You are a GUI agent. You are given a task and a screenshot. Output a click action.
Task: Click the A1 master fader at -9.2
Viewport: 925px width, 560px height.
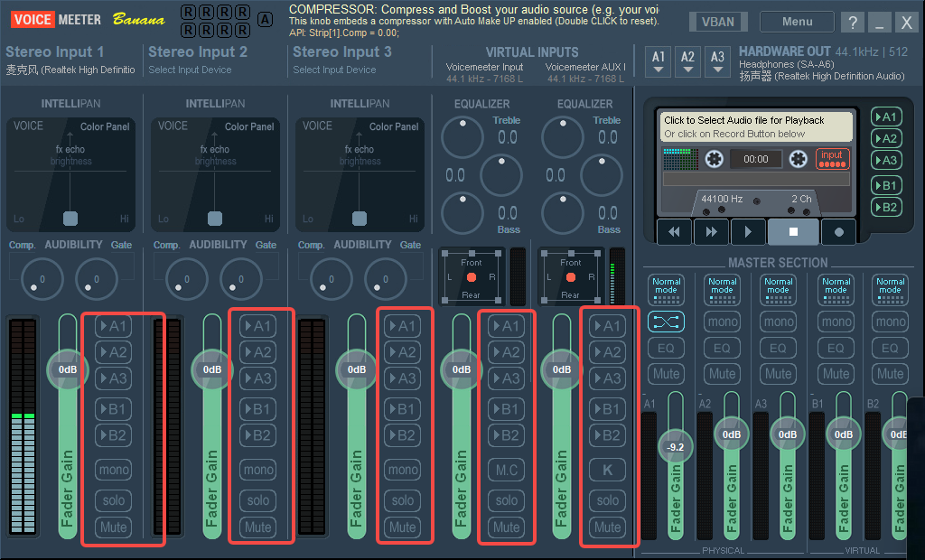click(x=676, y=447)
